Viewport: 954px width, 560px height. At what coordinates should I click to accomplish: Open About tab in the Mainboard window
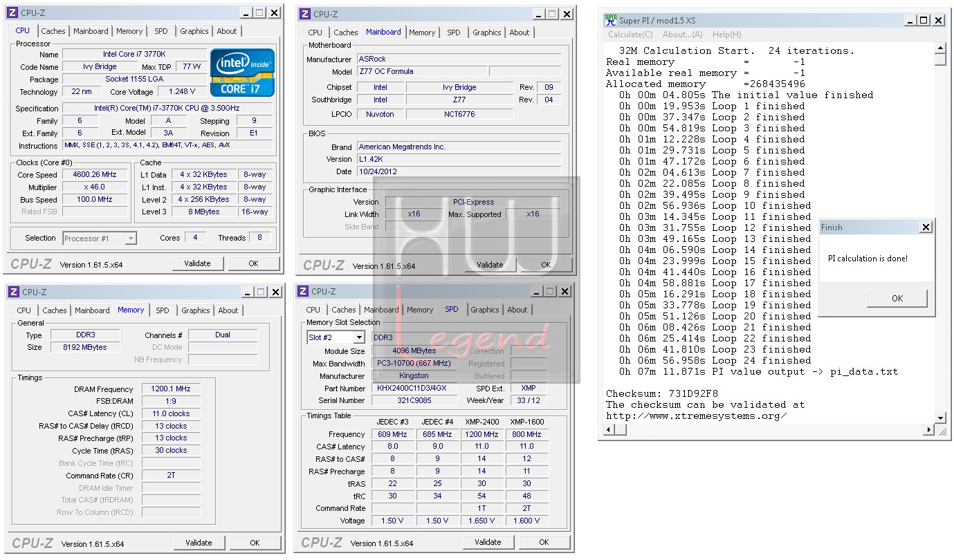520,32
